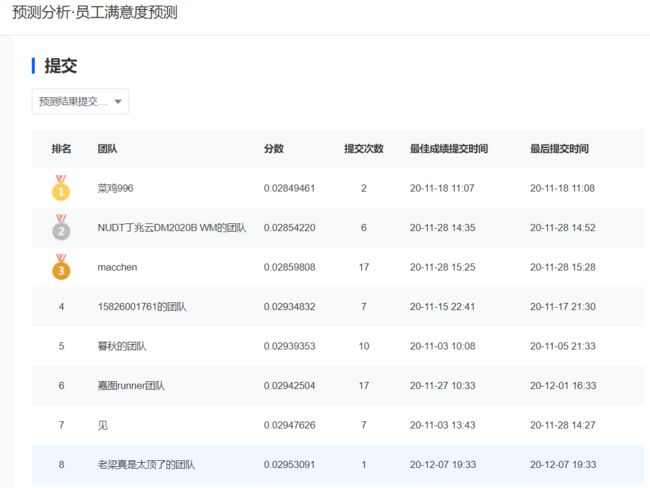Click best time 20-11-03 13:43

click(x=442, y=425)
